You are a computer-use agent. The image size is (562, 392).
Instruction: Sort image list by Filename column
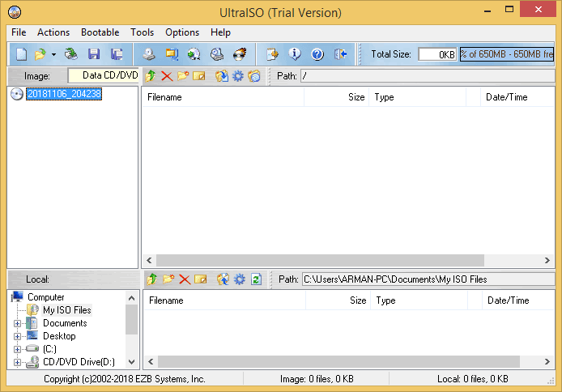click(223, 97)
